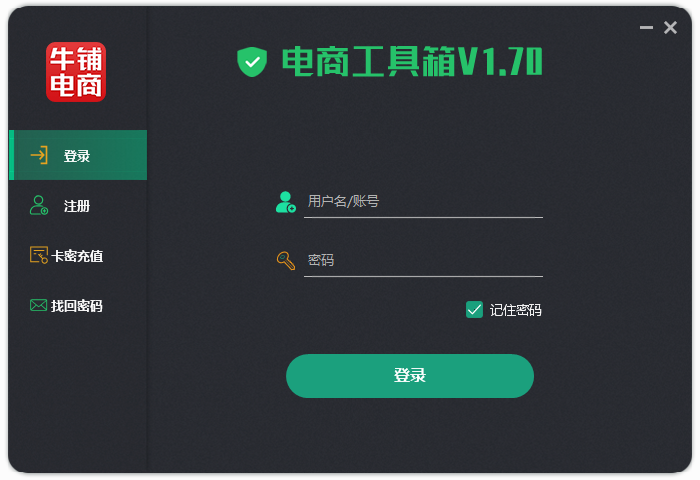Select the 登录 sidebar tab
Viewport: 700px width, 480px height.
[78, 155]
